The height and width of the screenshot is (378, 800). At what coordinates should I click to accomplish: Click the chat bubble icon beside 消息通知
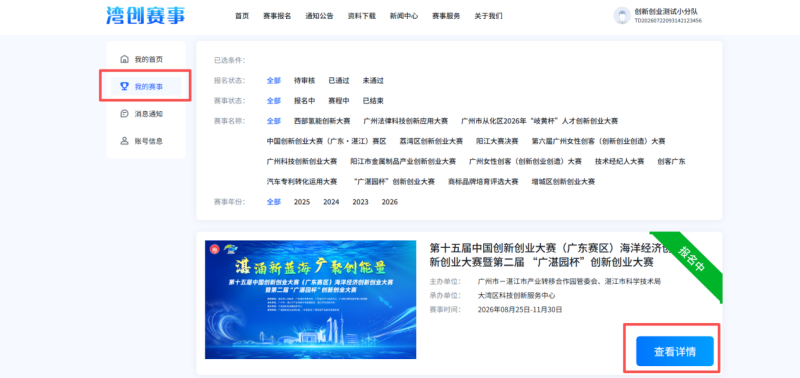124,114
